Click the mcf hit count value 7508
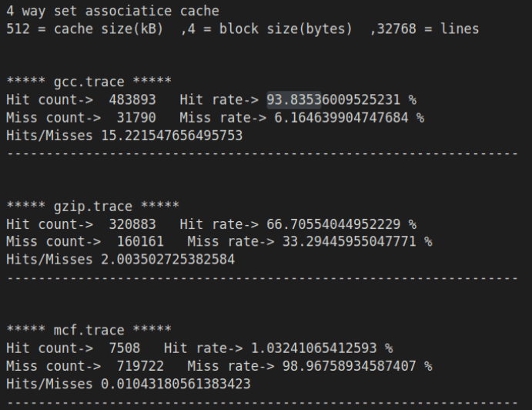The height and width of the screenshot is (410, 532). [125, 348]
